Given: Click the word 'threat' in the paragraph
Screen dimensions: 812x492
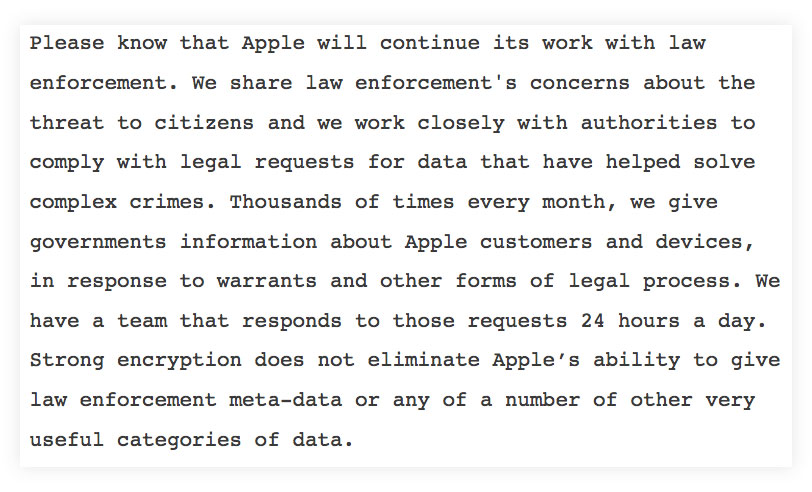Looking at the screenshot, I should click(x=67, y=123).
